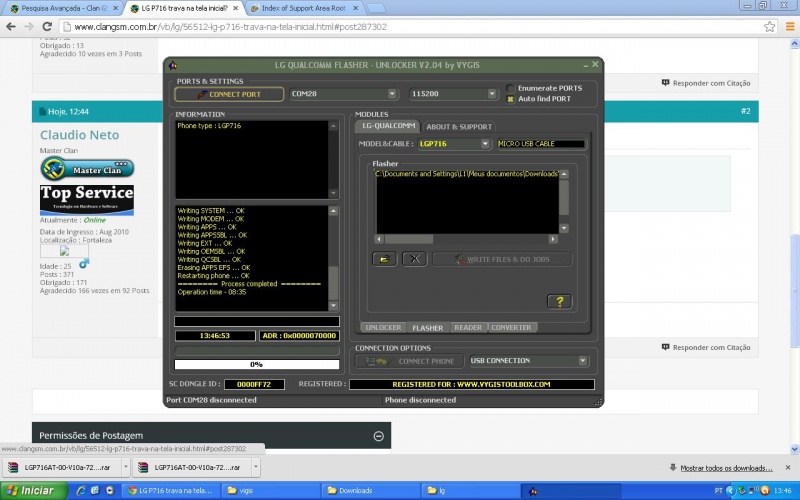Select the FLASHER tab
800x500 pixels.
coord(428,328)
